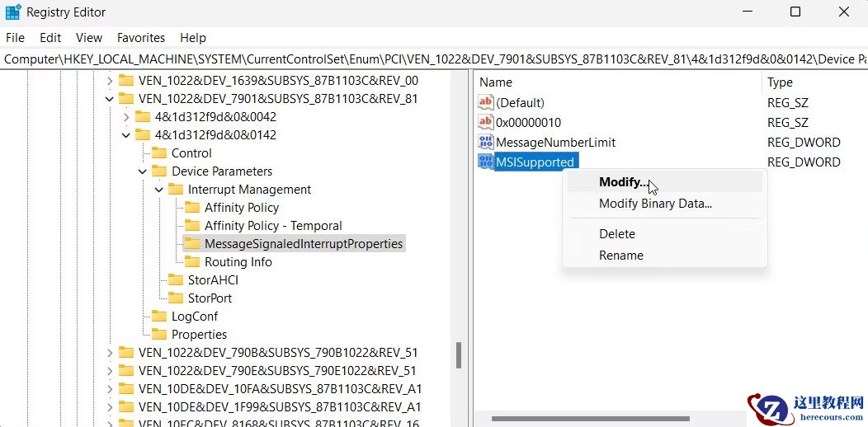
Task: Click the tree pane vertical scrollbar thumb
Action: point(459,355)
